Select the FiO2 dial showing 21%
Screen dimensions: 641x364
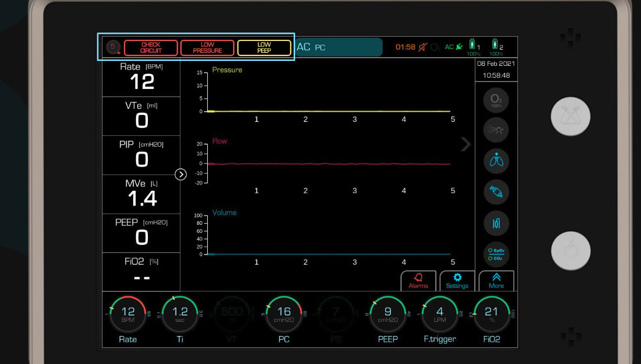491,313
